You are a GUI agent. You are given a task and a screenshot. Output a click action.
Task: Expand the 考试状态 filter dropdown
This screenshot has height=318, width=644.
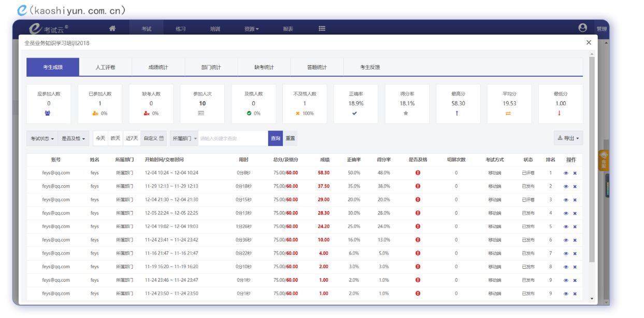[x=42, y=139]
